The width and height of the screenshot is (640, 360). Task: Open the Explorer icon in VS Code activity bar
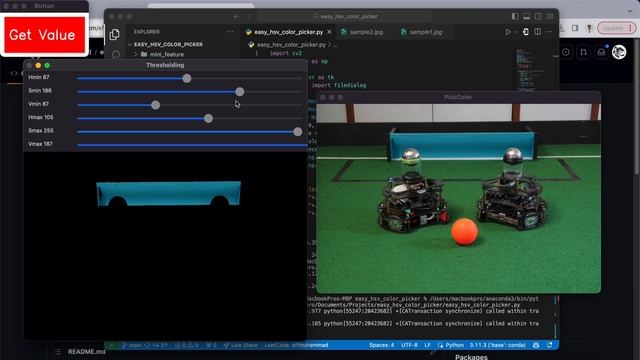click(x=115, y=34)
